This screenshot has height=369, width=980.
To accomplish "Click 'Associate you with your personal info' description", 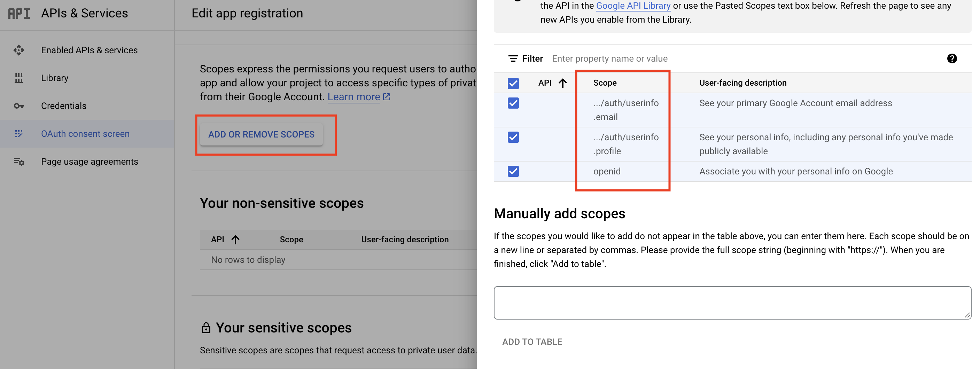I will click(796, 172).
